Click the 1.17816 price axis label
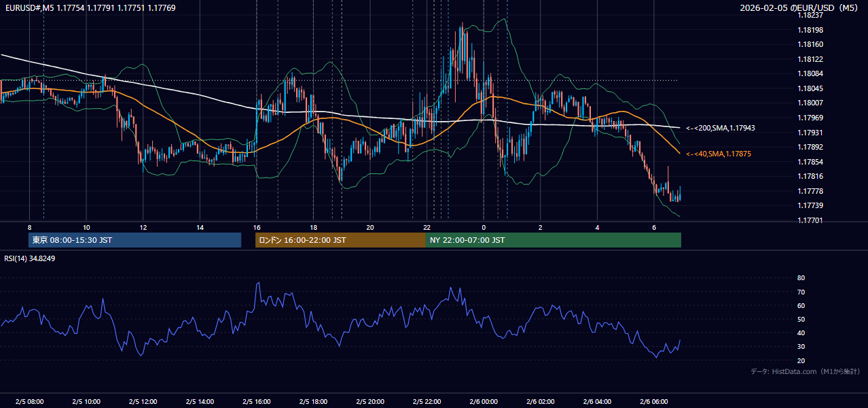Image resolution: width=868 pixels, height=408 pixels. click(811, 176)
